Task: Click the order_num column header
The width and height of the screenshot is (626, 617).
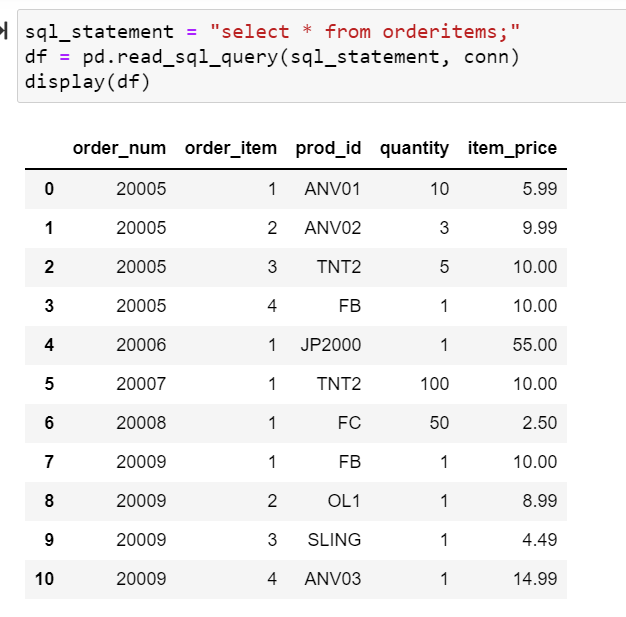Action: (119, 148)
